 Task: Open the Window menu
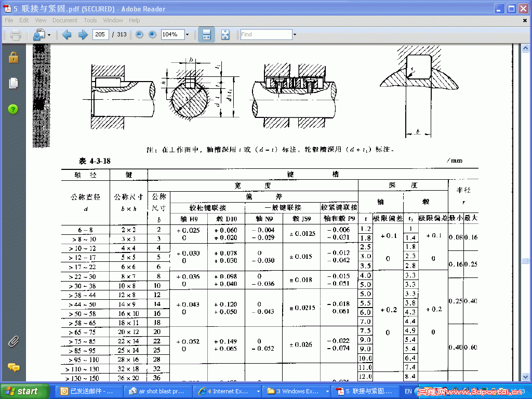point(113,20)
